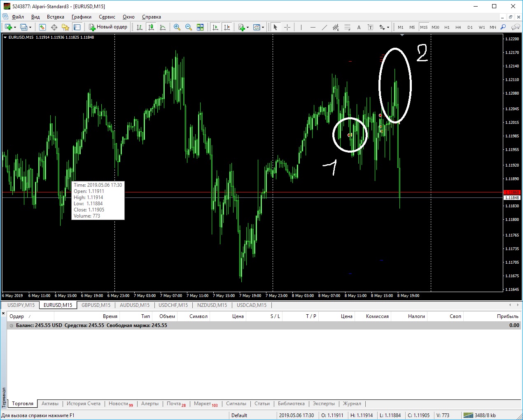523x420 pixels.
Task: Switch timeframe to M5
Action: 412,27
